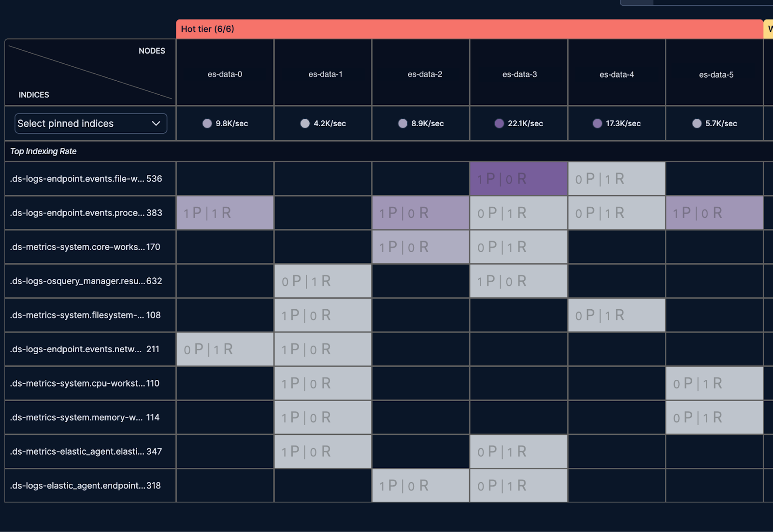Click the es-data-2 8.9K/sec circle indicator
This screenshot has height=532, width=773.
403,123
